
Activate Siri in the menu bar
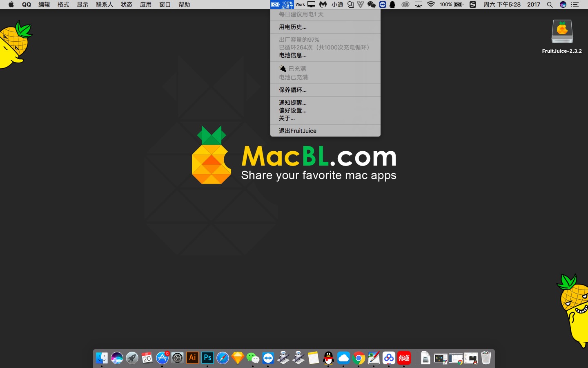click(563, 4)
